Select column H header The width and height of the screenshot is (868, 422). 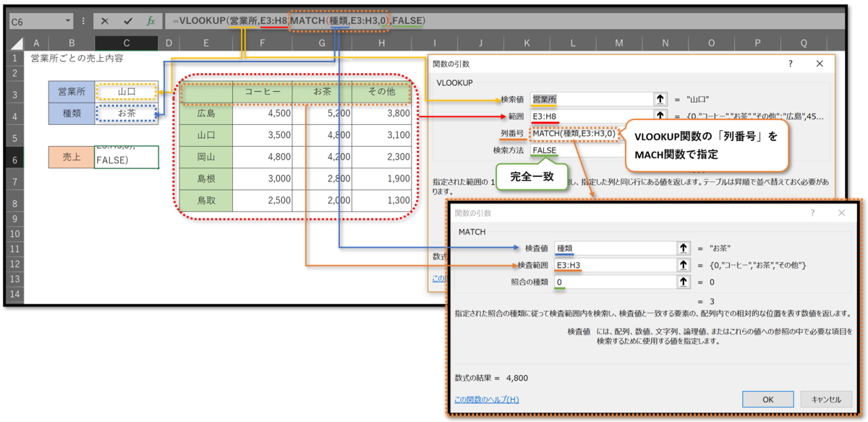click(381, 43)
